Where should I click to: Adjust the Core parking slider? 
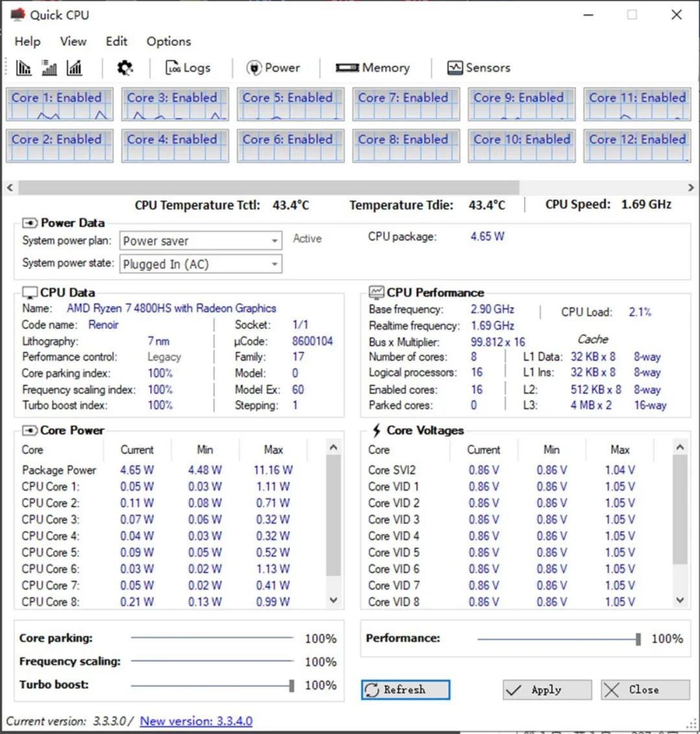(x=212, y=637)
